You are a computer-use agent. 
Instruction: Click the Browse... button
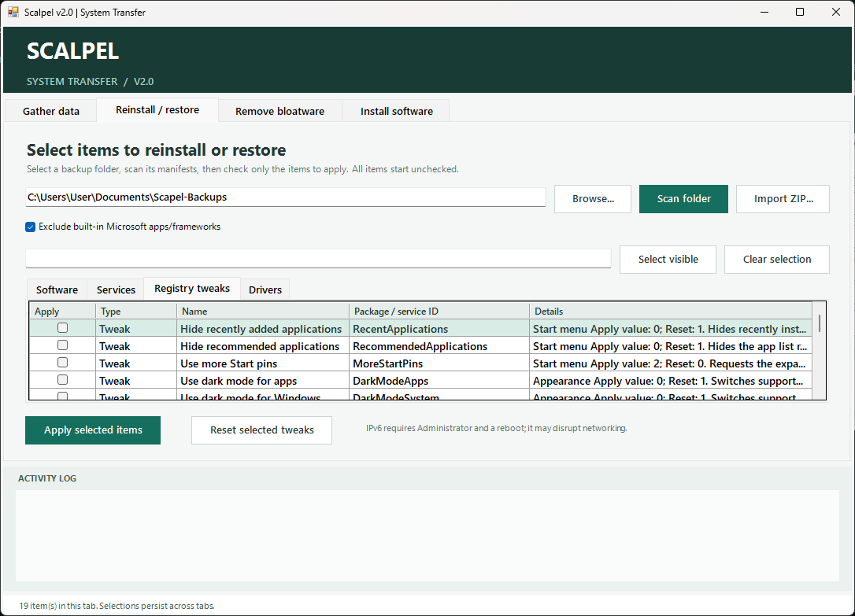pos(593,199)
